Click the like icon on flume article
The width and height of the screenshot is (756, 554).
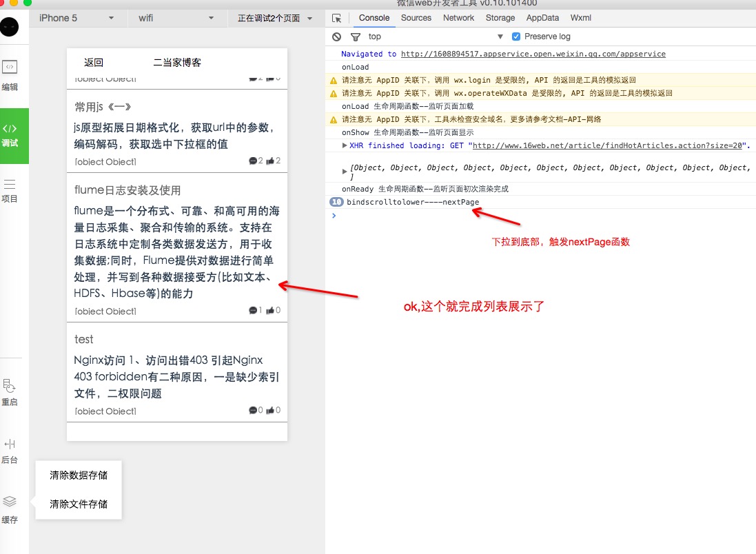pos(270,310)
